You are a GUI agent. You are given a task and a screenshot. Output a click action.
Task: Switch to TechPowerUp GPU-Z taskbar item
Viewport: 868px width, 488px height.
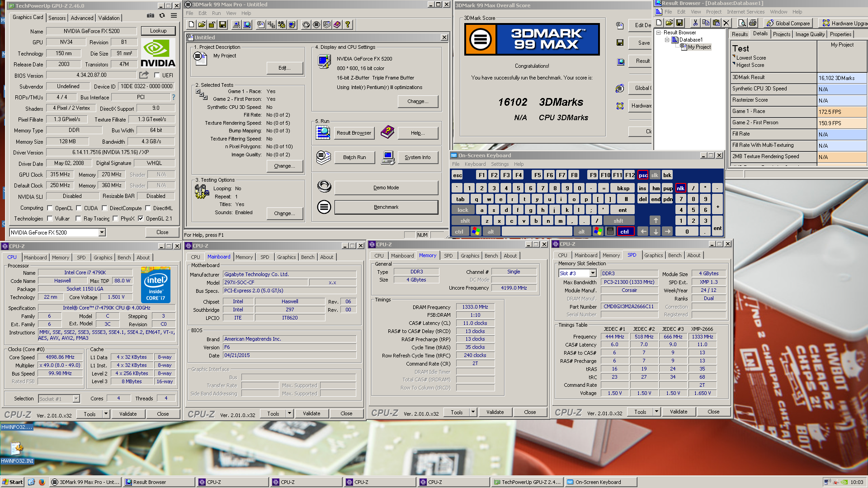528,482
